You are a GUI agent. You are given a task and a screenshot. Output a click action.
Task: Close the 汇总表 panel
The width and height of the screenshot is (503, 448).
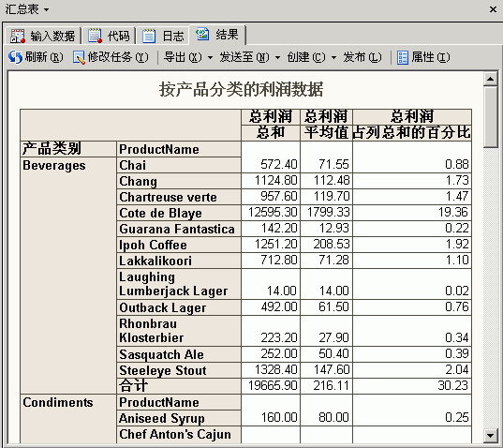pos(493,9)
